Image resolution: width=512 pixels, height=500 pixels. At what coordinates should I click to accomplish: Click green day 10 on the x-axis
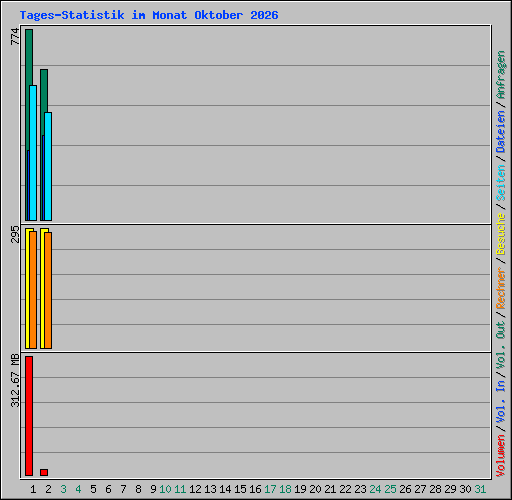(165, 489)
